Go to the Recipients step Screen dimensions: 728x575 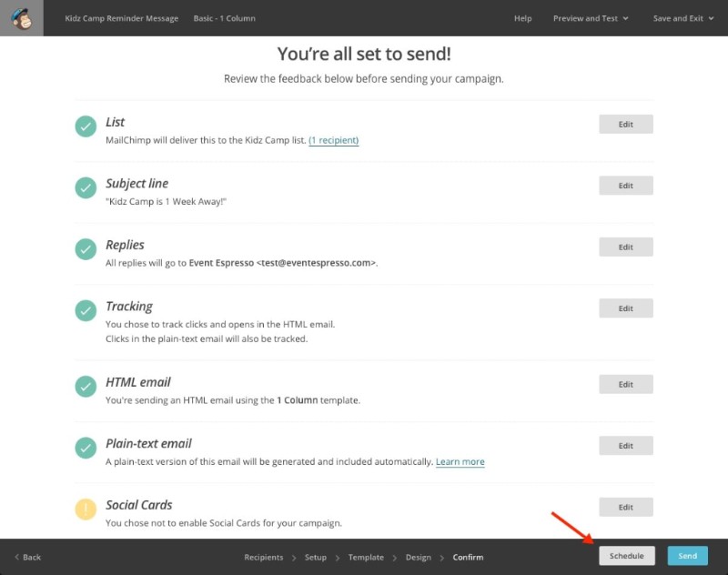click(263, 557)
